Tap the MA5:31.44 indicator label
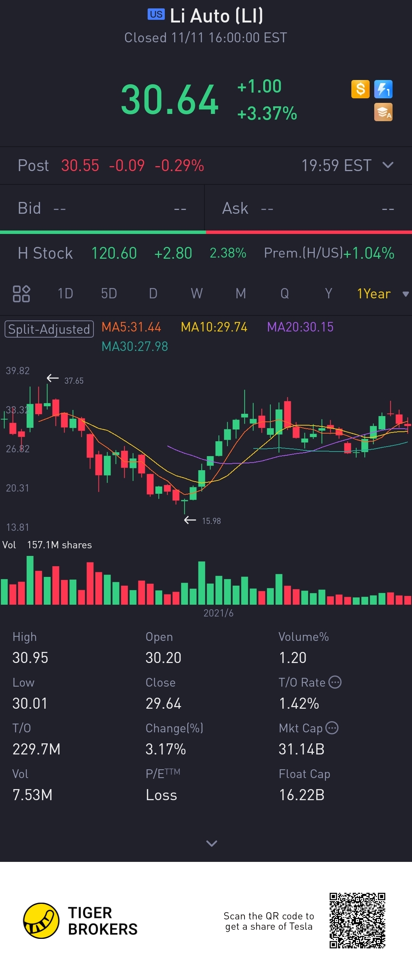The height and width of the screenshot is (980, 412). [131, 327]
